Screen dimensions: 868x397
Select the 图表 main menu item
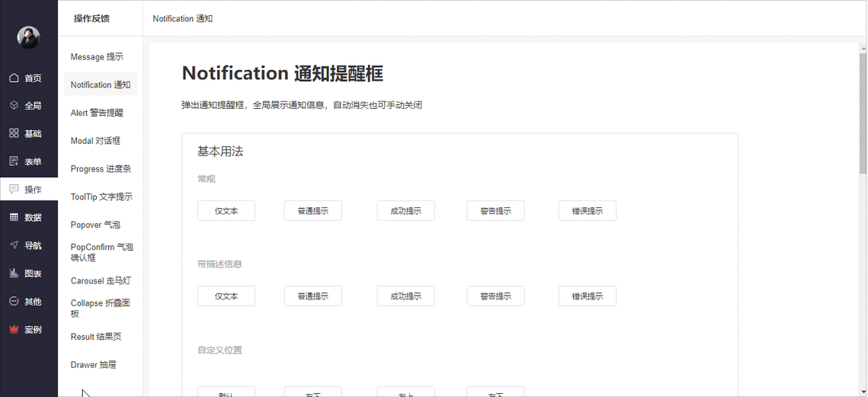pos(29,273)
